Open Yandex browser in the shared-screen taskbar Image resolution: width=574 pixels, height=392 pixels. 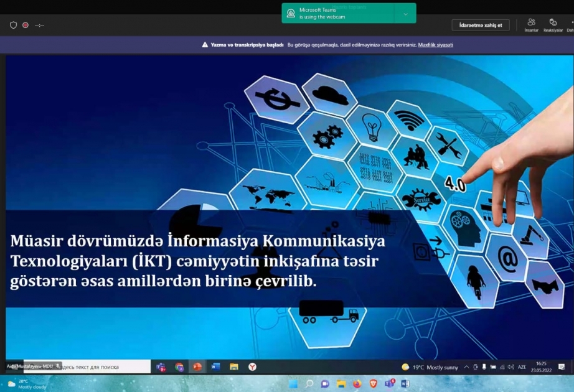(x=252, y=366)
